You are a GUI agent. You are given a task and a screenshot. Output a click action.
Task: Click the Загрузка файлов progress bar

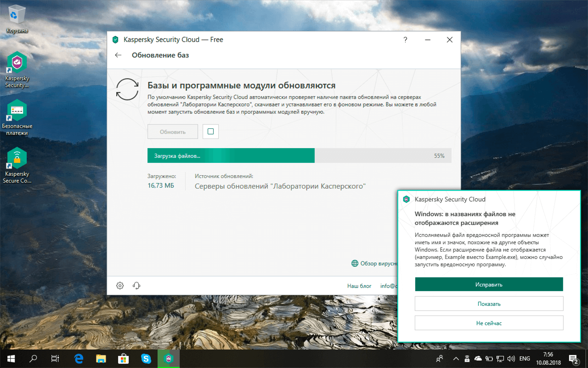click(299, 155)
